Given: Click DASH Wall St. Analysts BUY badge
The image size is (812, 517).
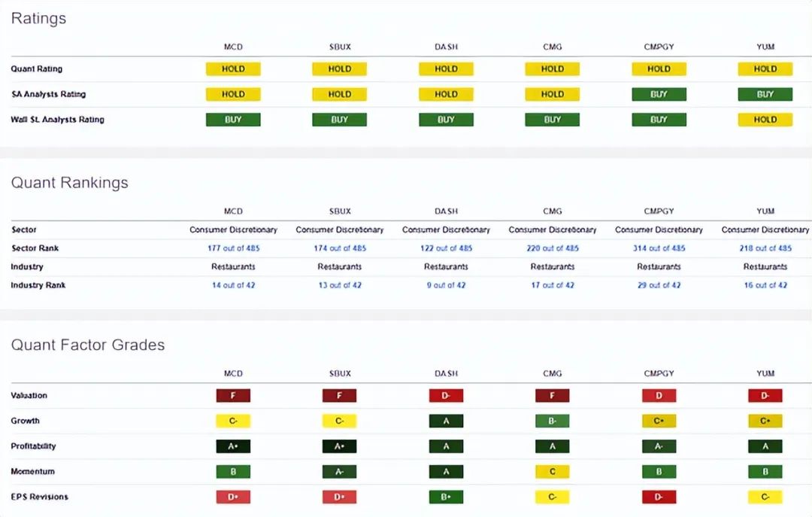Looking at the screenshot, I should click(x=446, y=120).
